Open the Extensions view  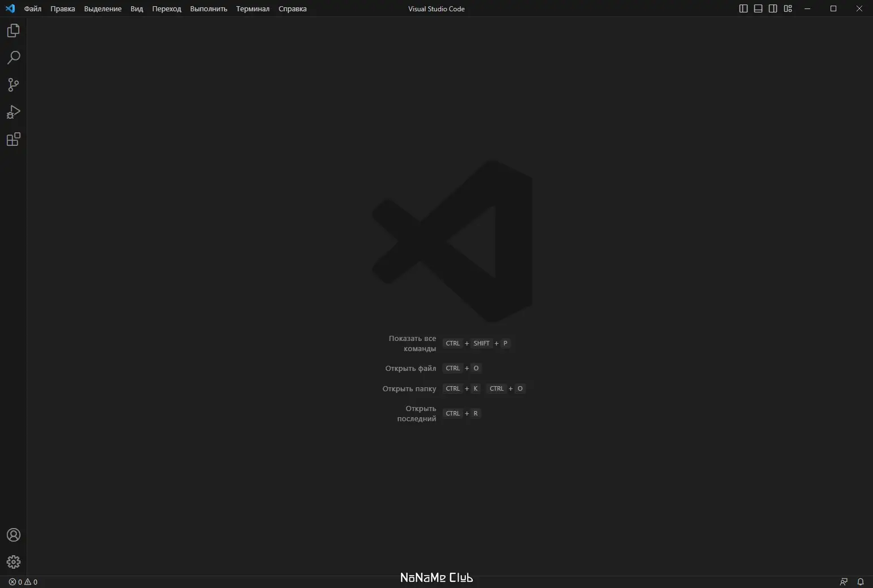pyautogui.click(x=14, y=139)
